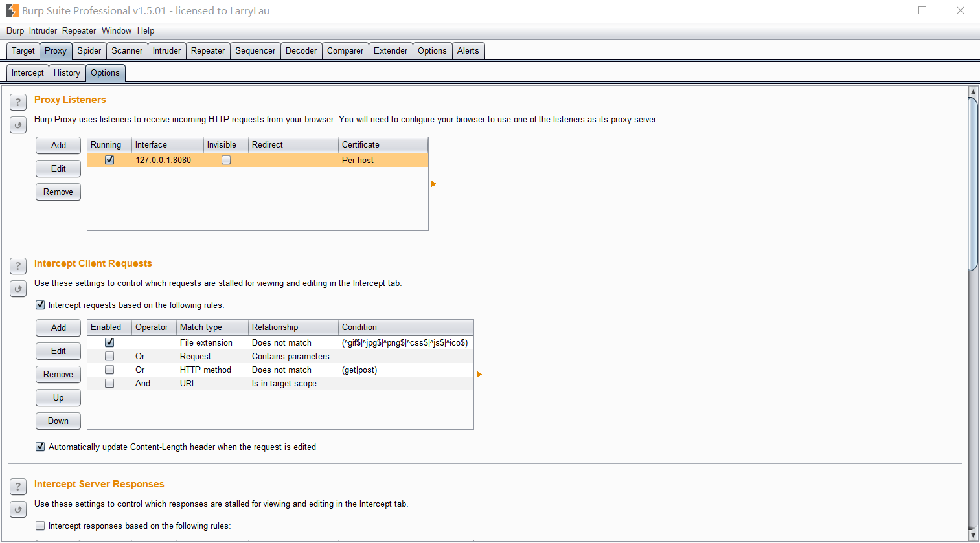Restore defaults for Intercept Client Requests
The image size is (980, 543).
pyautogui.click(x=18, y=289)
